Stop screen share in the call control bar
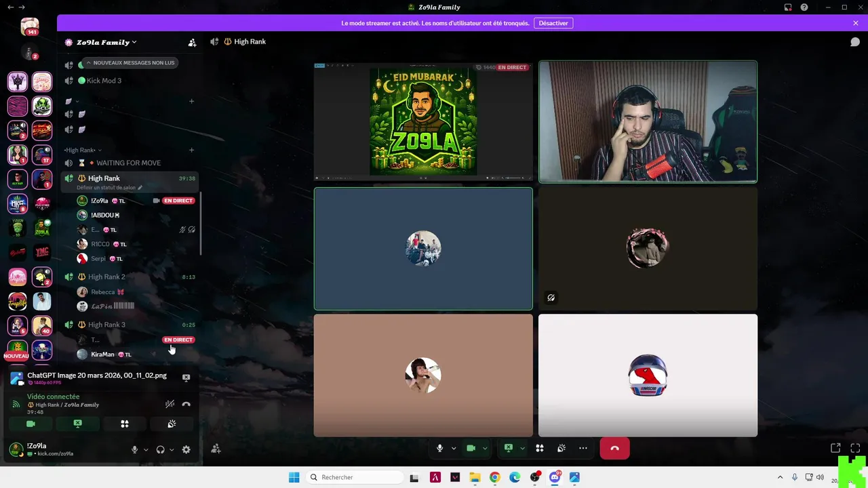 (x=508, y=448)
